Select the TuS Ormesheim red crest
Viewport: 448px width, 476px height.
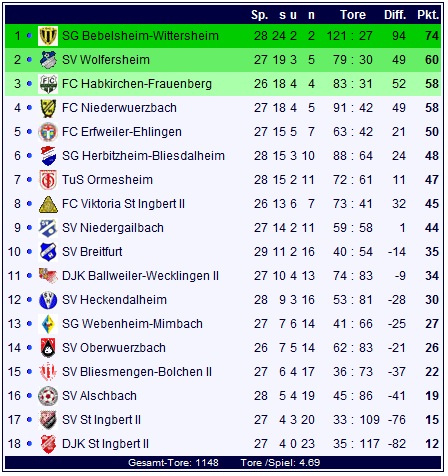[x=48, y=180]
